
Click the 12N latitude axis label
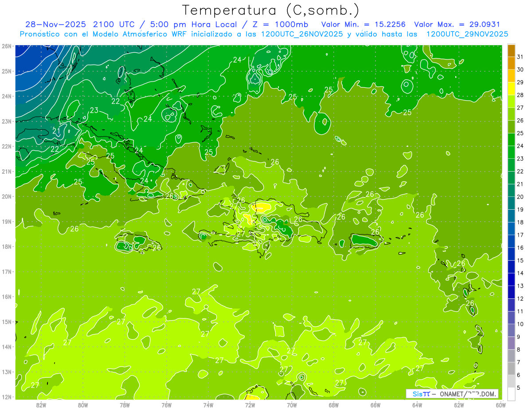[x=7, y=397]
